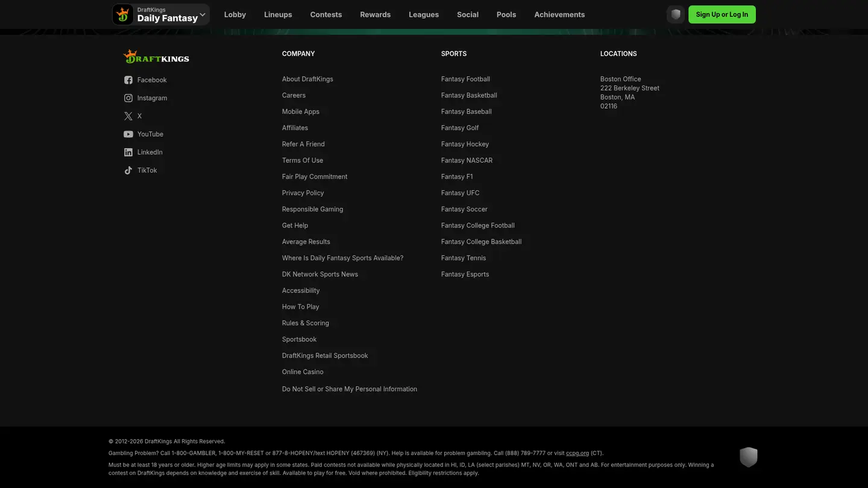Click the LinkedIn icon in the footer
Screen dimensions: 868x488
(x=128, y=152)
